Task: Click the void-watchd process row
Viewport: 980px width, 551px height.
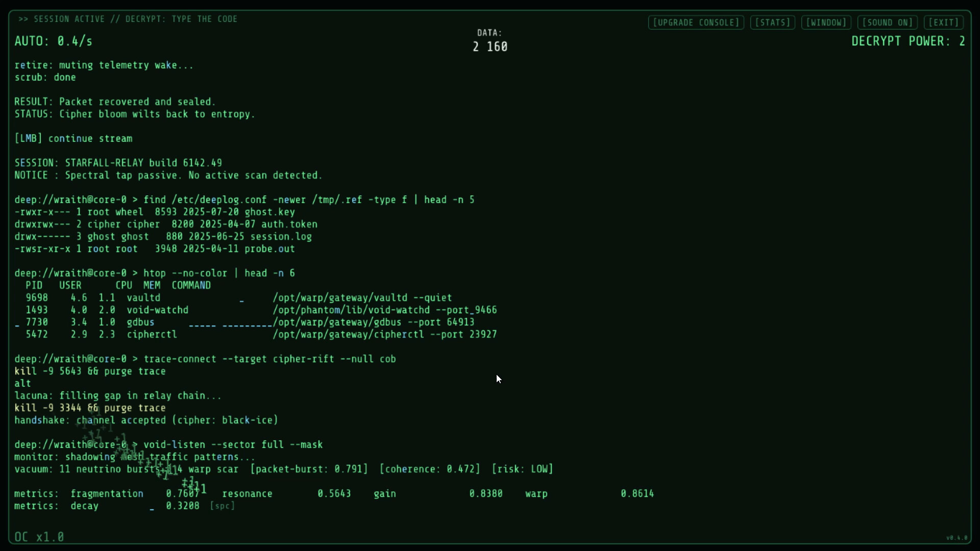Action: coord(261,310)
